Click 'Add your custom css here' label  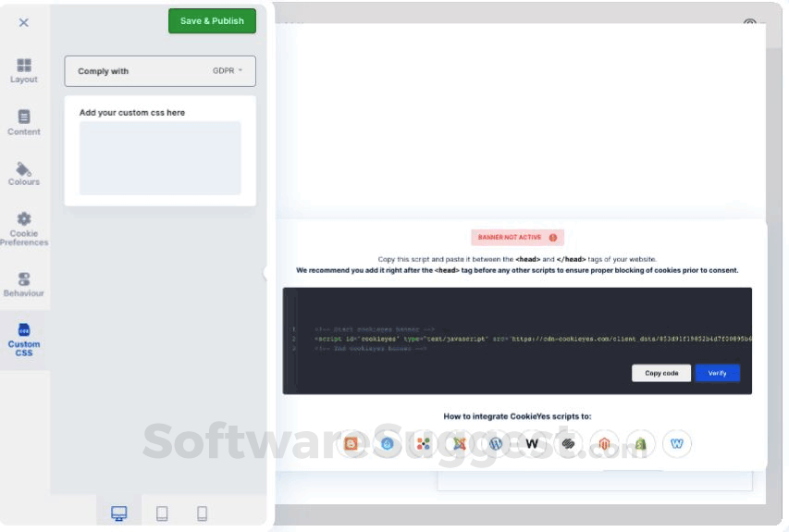[x=132, y=113]
